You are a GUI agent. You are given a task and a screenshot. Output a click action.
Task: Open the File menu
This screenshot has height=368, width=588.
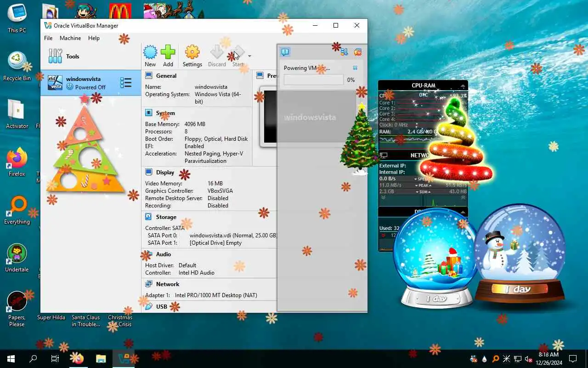(x=48, y=38)
